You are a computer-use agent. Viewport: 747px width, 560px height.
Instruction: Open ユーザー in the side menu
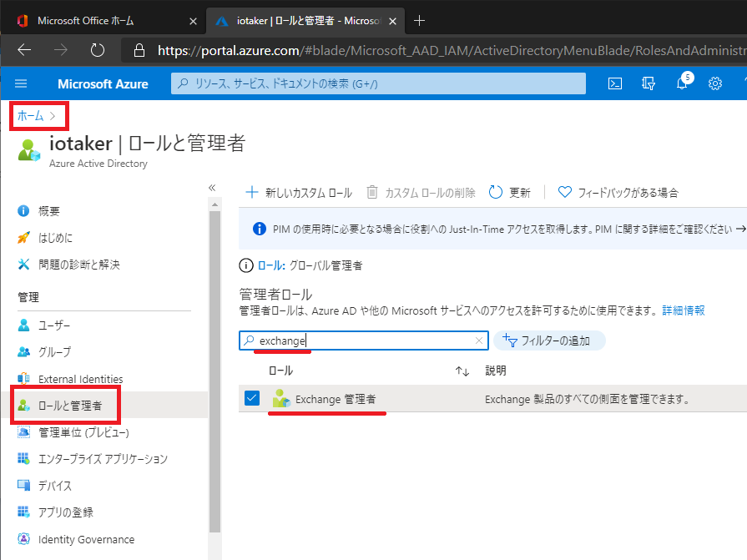54,325
